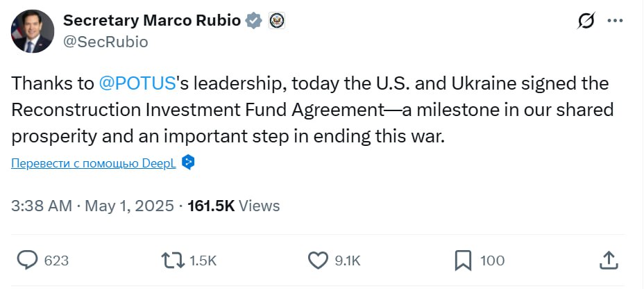The width and height of the screenshot is (644, 289).
Task: Follow the @POTUS mention link
Action: [x=135, y=84]
